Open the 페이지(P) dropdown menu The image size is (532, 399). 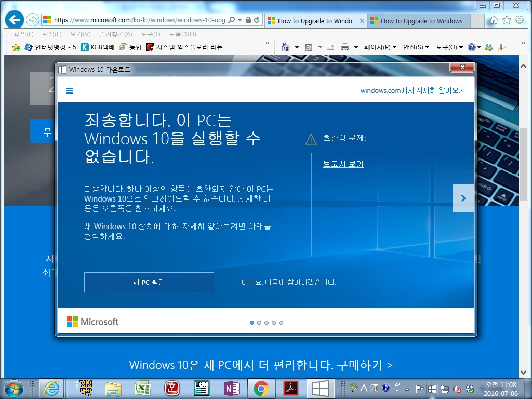point(380,47)
